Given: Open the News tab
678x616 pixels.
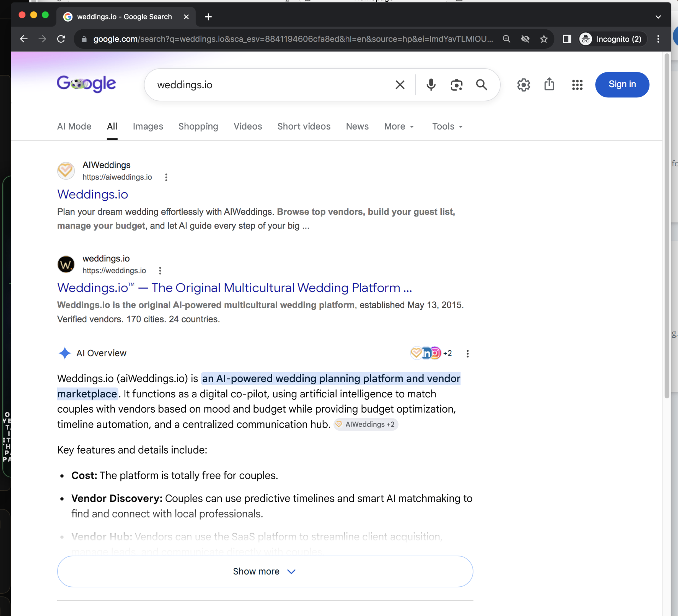Looking at the screenshot, I should pyautogui.click(x=357, y=126).
